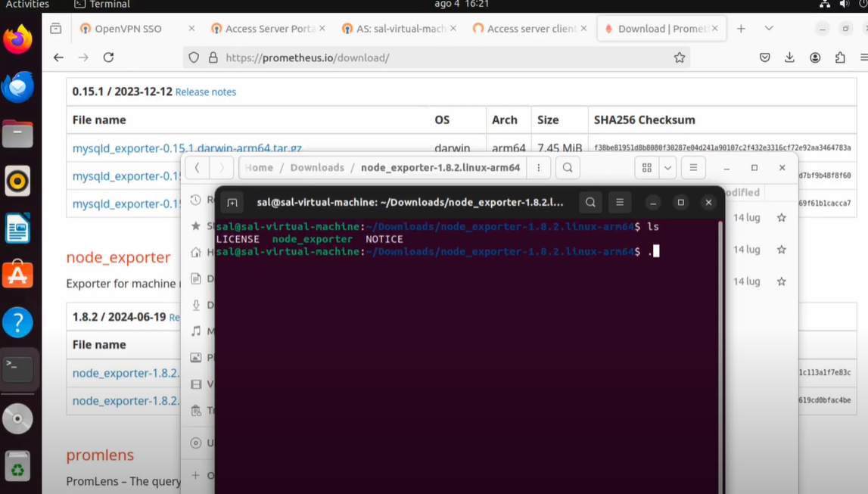The width and height of the screenshot is (868, 494).
Task: Click the node_exporter section heading
Action: pyautogui.click(x=119, y=257)
